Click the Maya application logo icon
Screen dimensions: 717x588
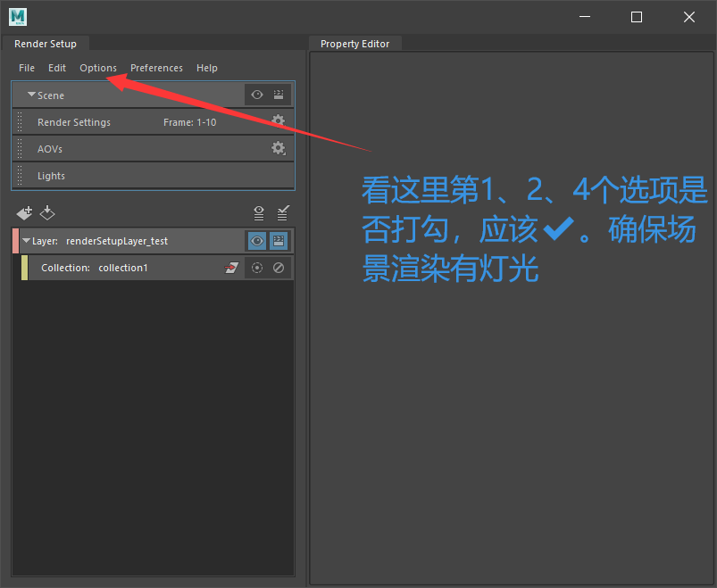coord(18,17)
